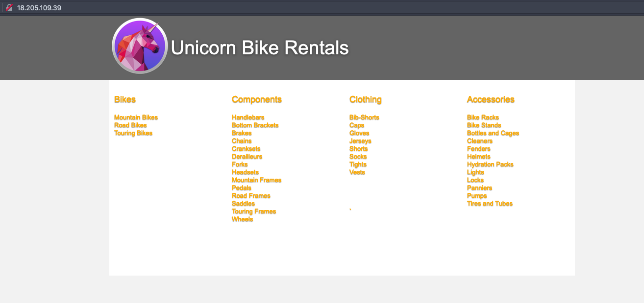Browse Road Frames
The image size is (644, 303).
click(251, 196)
